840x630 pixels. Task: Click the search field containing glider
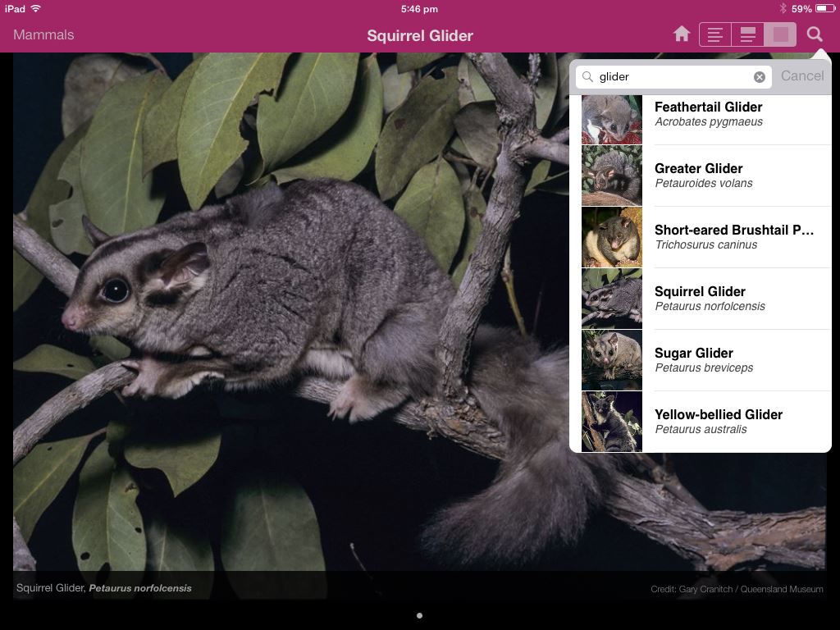pos(673,77)
